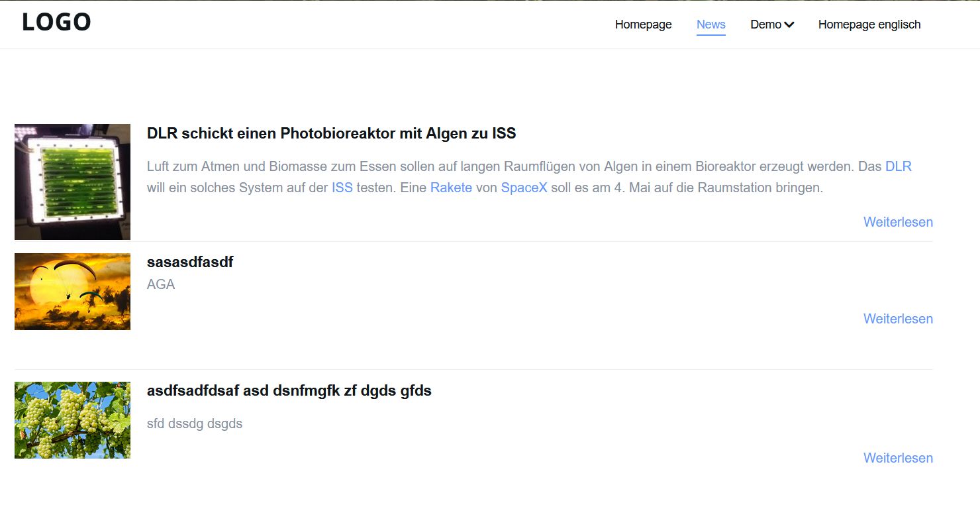
Task: Go to Homepage englisch
Action: (869, 25)
